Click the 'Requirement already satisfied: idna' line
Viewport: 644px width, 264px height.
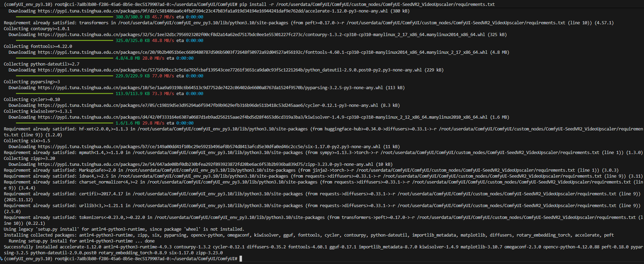pos(323,176)
